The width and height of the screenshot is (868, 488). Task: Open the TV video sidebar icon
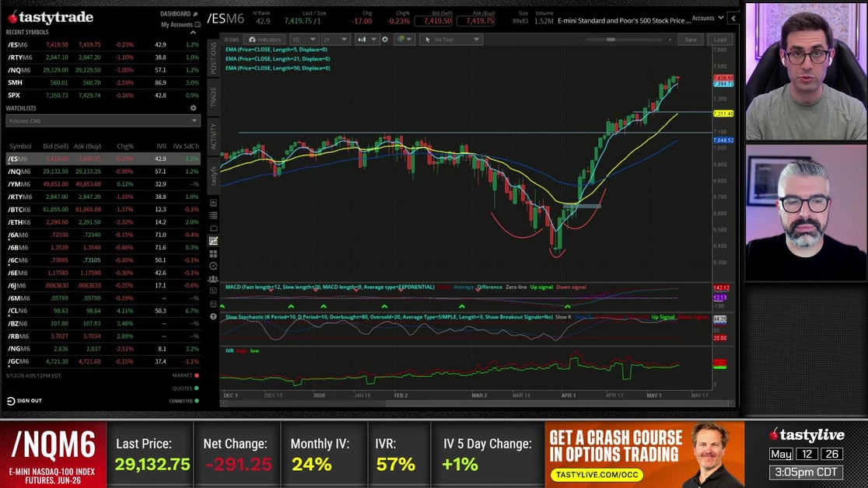click(213, 228)
